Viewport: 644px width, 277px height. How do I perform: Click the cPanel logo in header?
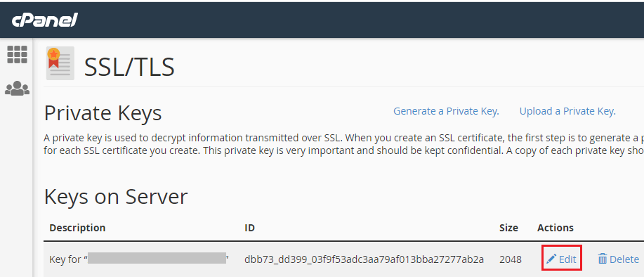coord(44,19)
